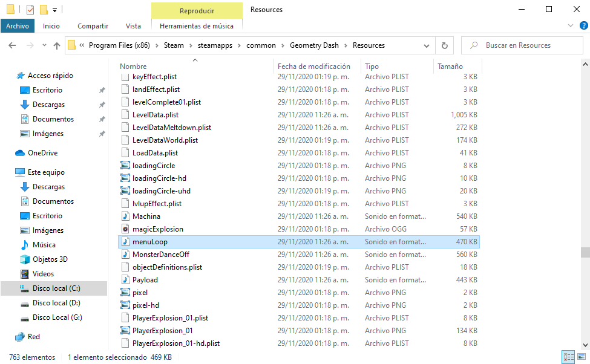590x364 pixels.
Task: Select lvlupEffect.plist file
Action: coord(299,204)
